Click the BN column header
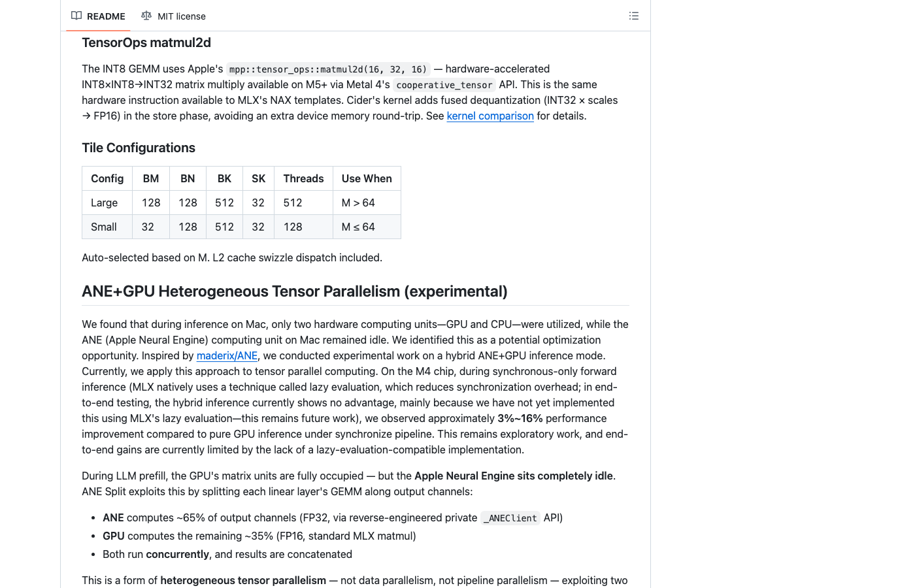915x588 pixels. tap(188, 178)
